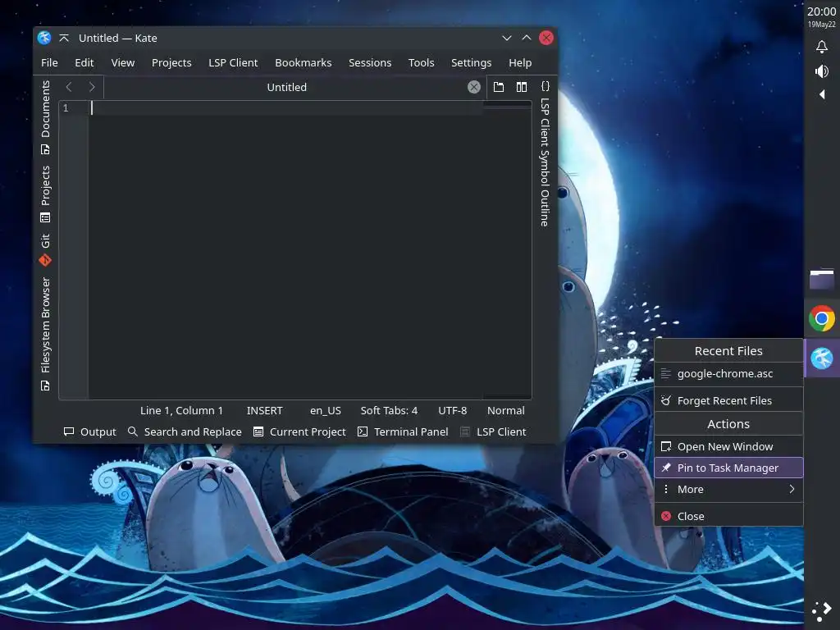Toggle the Current Project panel
The height and width of the screenshot is (630, 840).
click(x=299, y=431)
